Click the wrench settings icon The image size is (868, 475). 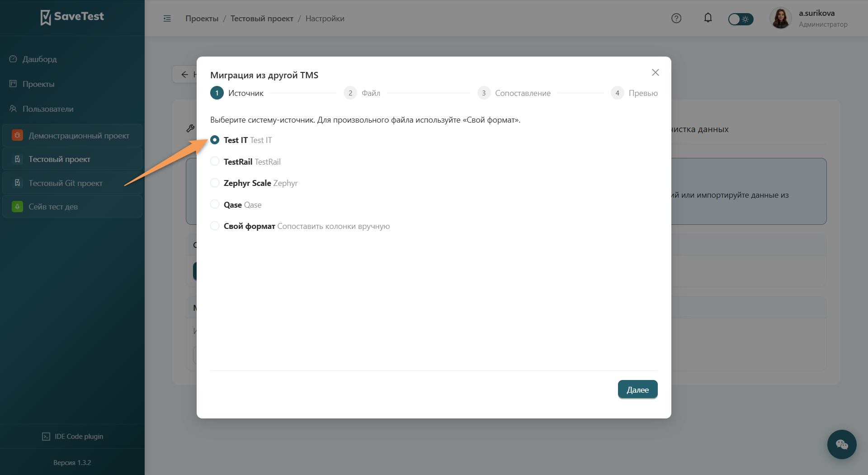click(x=190, y=128)
